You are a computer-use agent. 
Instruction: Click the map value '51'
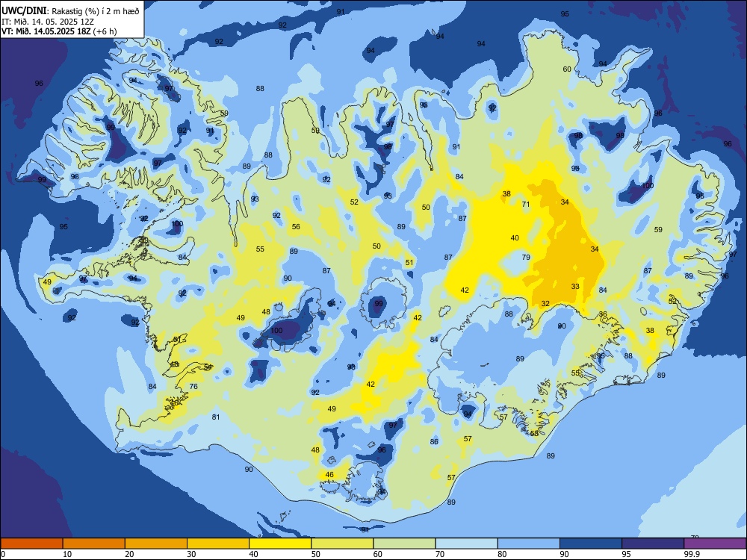(409, 262)
